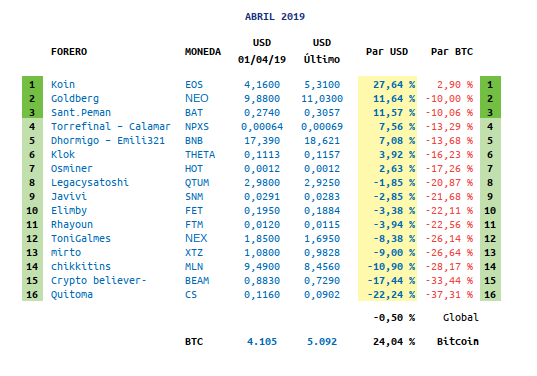
Task: Click the ABRIL 2019 title
Action: [275, 16]
